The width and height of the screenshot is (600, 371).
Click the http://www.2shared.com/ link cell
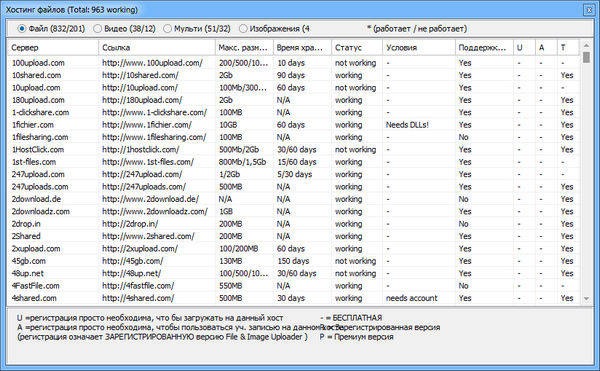(148, 236)
